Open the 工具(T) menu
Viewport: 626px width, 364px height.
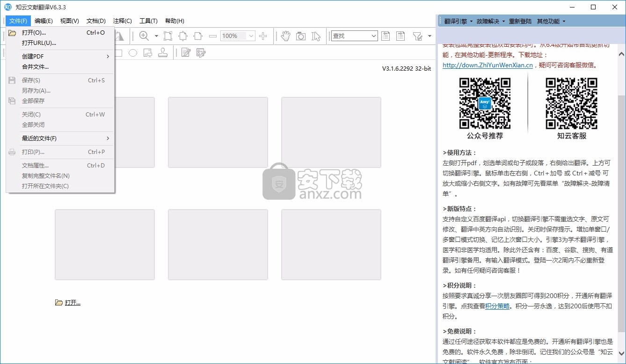[148, 21]
